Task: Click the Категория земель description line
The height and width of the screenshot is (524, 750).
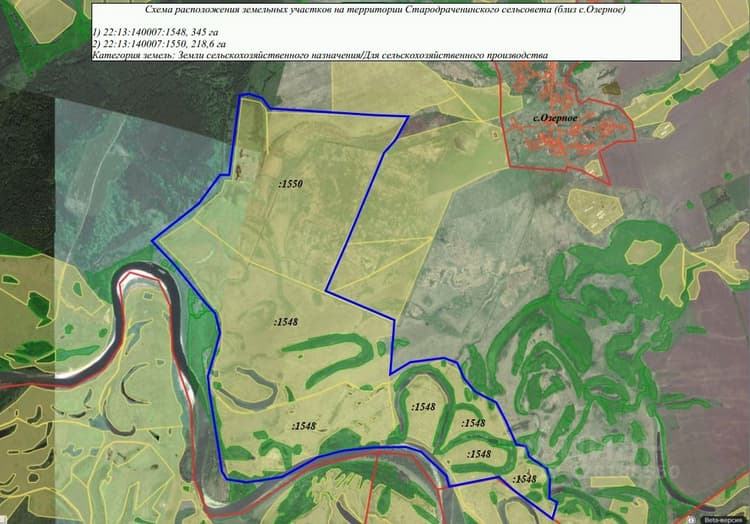Action: [320, 55]
